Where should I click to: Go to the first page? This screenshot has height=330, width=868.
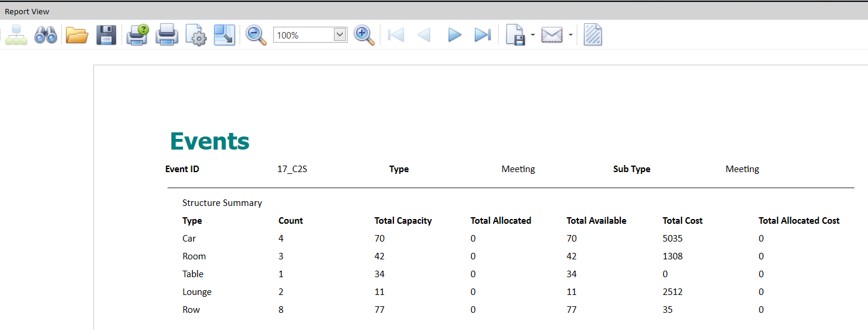[x=396, y=35]
